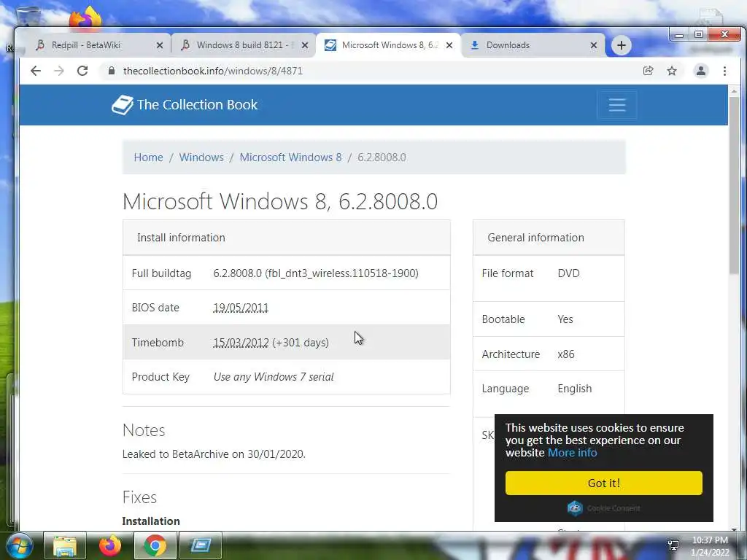Click the 'Leaked to BetaArchive' note text
The width and height of the screenshot is (747, 560).
pos(214,454)
